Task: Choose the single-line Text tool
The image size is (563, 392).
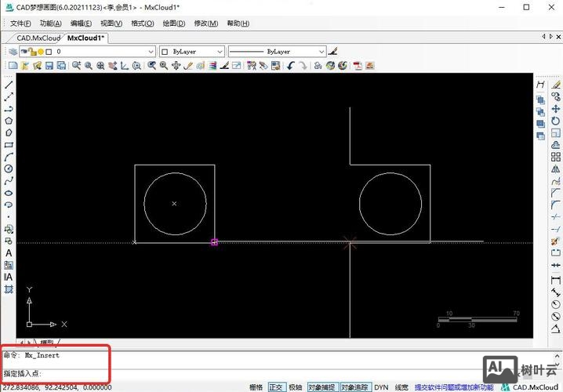Action: (9, 252)
